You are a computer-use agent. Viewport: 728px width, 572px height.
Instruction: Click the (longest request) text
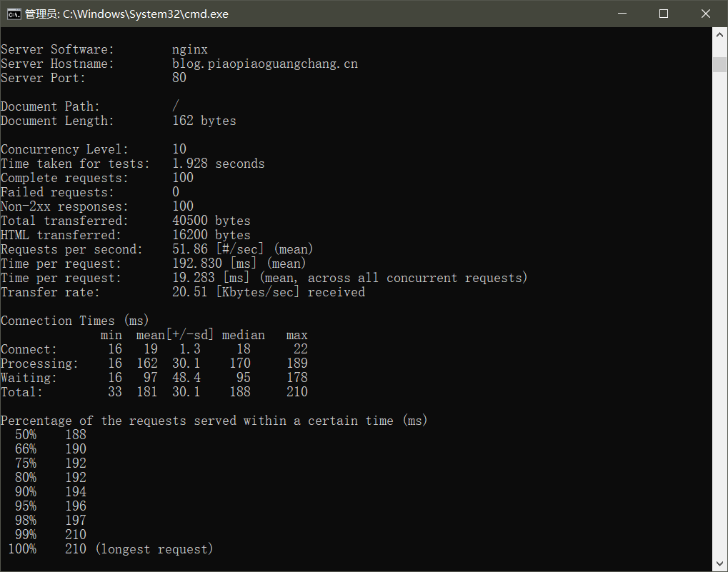pos(154,549)
